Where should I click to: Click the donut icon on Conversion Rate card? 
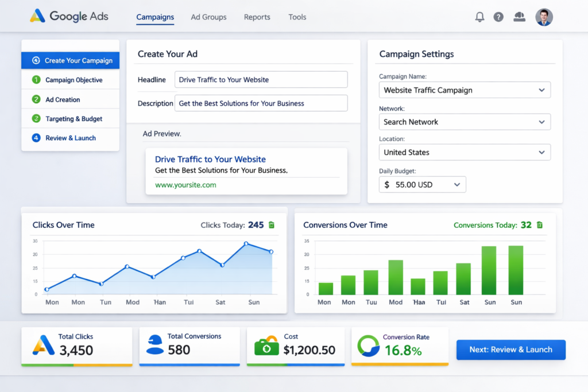pos(369,345)
